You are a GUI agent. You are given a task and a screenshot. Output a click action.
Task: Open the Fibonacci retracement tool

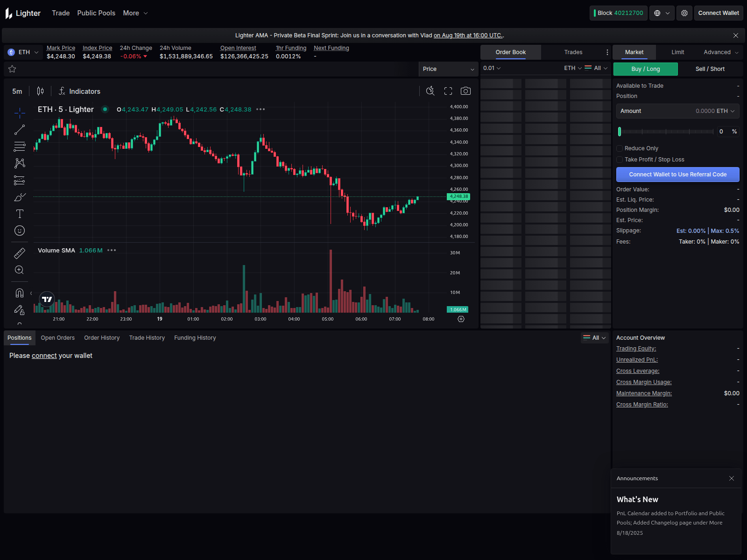(x=20, y=147)
